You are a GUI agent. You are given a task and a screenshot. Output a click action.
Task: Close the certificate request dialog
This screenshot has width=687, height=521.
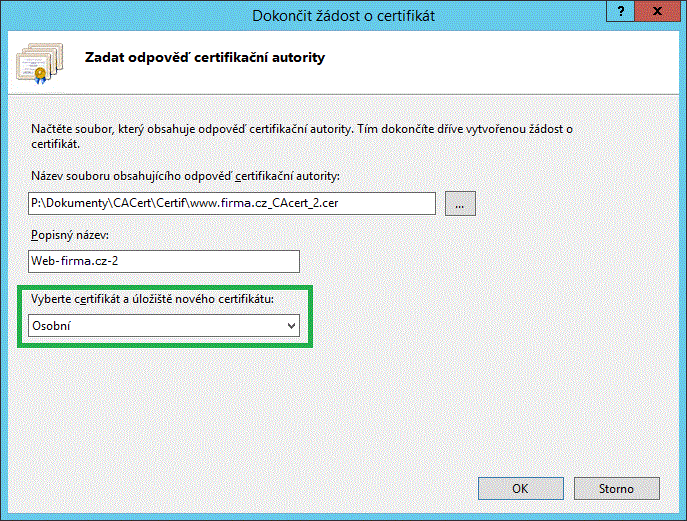[x=662, y=14]
